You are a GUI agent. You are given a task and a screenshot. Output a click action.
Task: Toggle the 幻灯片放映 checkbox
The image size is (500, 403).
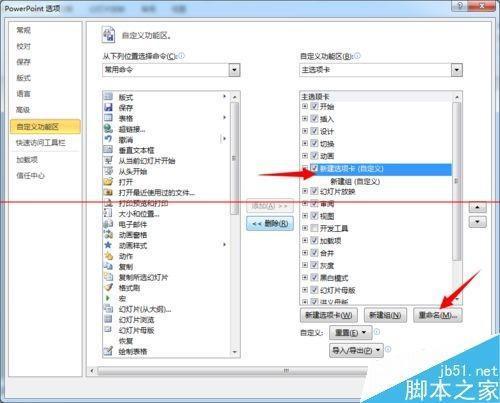click(314, 191)
